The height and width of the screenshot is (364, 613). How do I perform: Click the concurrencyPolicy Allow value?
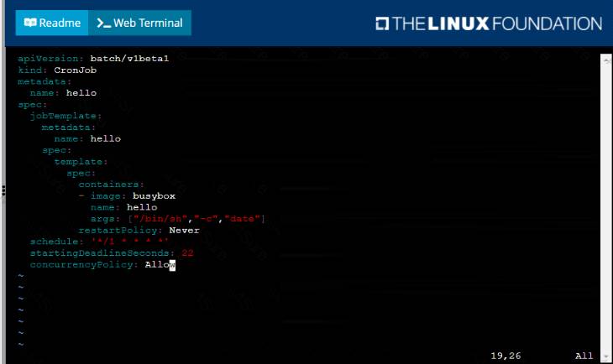click(x=159, y=265)
